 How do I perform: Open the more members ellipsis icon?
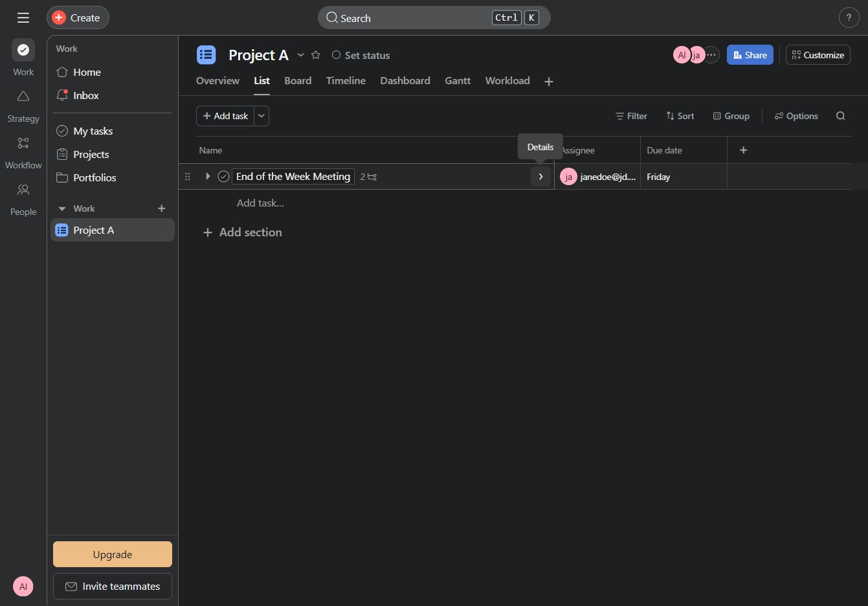pyautogui.click(x=711, y=55)
